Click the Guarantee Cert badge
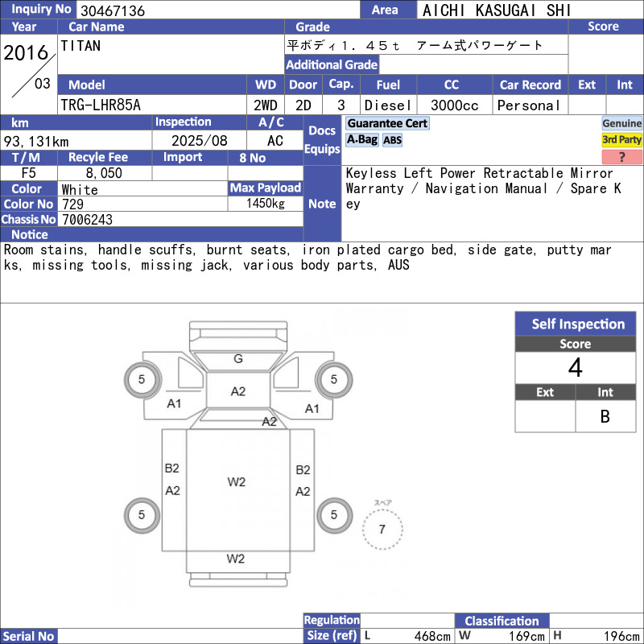Viewport: 644px width, 644px height. click(387, 123)
